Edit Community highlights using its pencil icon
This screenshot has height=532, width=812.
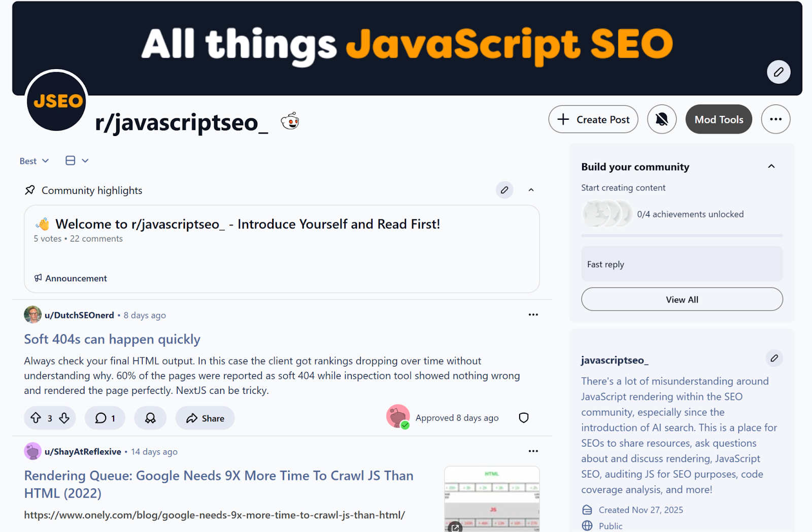coord(504,190)
